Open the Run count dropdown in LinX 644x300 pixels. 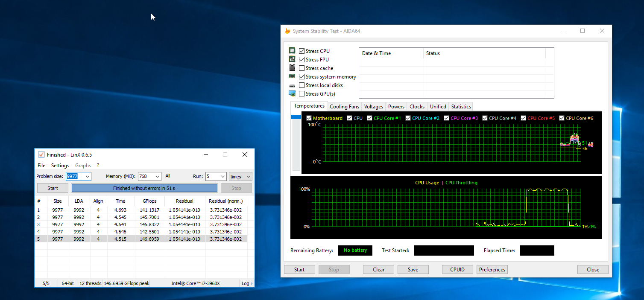tap(223, 177)
